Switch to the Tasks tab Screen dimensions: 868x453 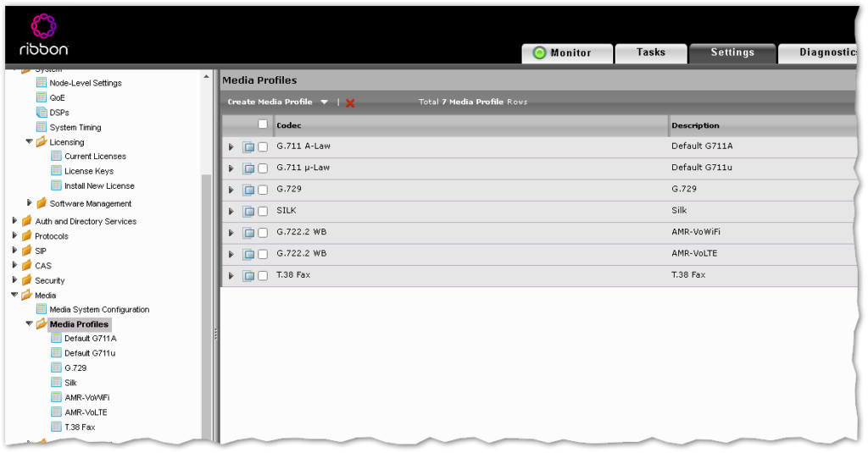click(x=651, y=53)
